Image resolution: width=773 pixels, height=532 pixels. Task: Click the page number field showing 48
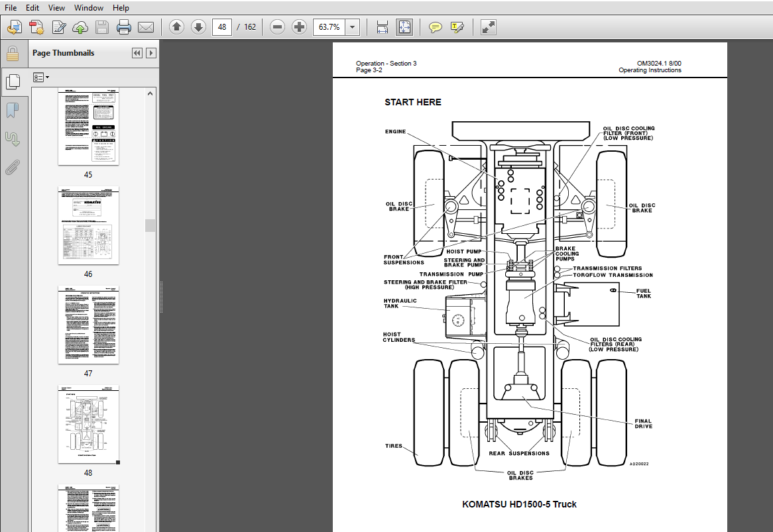coord(222,27)
